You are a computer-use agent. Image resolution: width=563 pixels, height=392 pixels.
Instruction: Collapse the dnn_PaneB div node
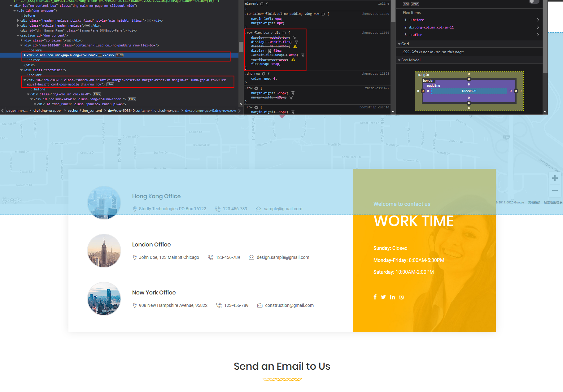[x=35, y=104]
